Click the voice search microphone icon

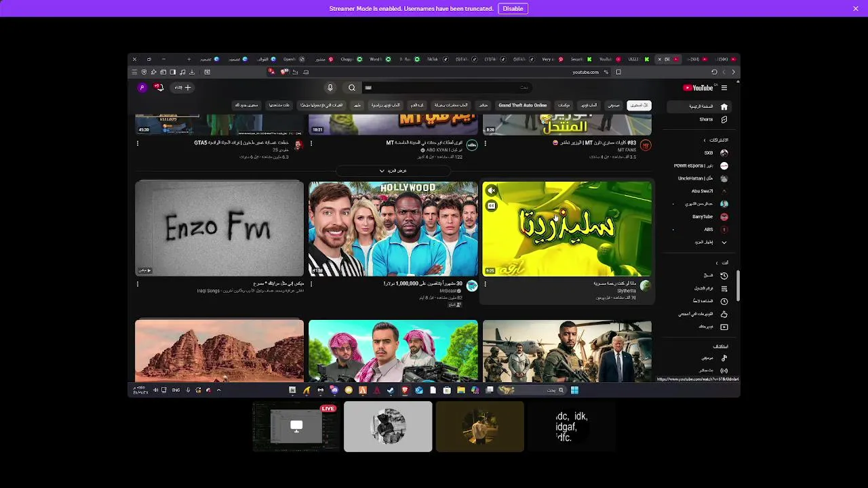coord(330,87)
